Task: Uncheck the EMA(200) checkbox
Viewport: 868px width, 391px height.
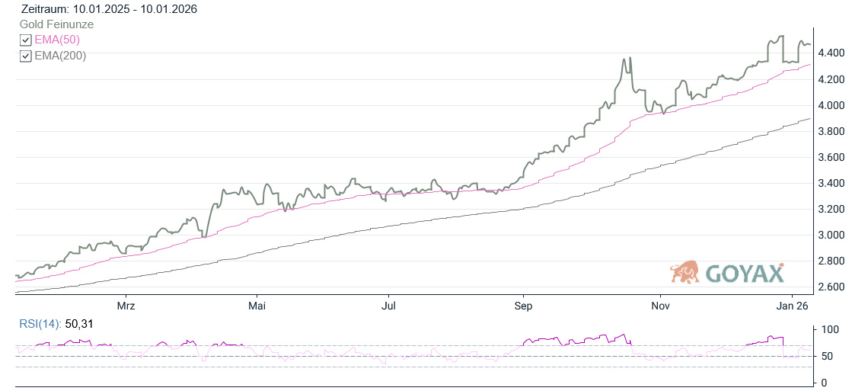Action: pyautogui.click(x=26, y=56)
